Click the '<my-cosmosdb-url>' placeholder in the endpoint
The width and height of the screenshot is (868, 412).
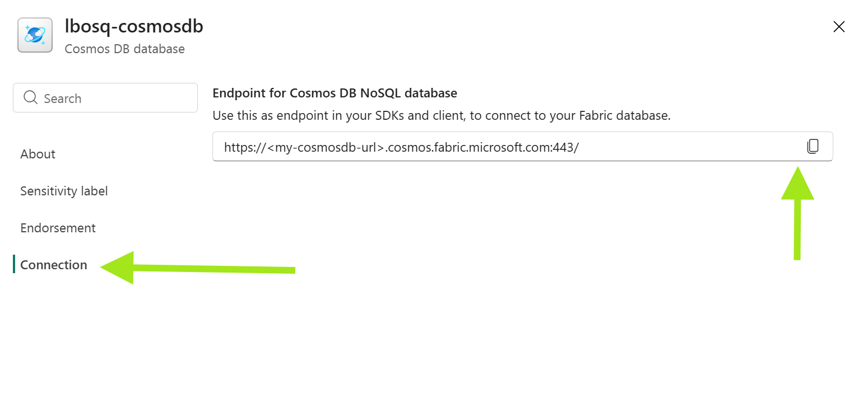tap(326, 147)
